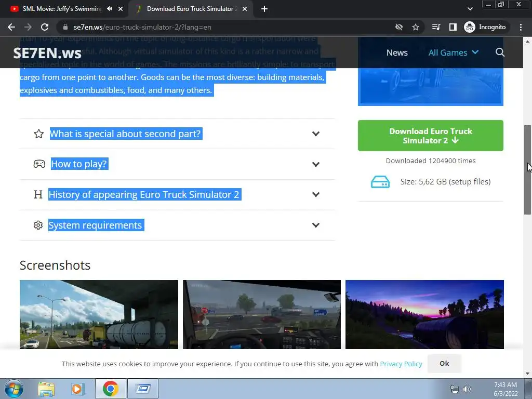Click the star icon beside second part question
Viewport: 532px width, 399px height.
pos(38,134)
